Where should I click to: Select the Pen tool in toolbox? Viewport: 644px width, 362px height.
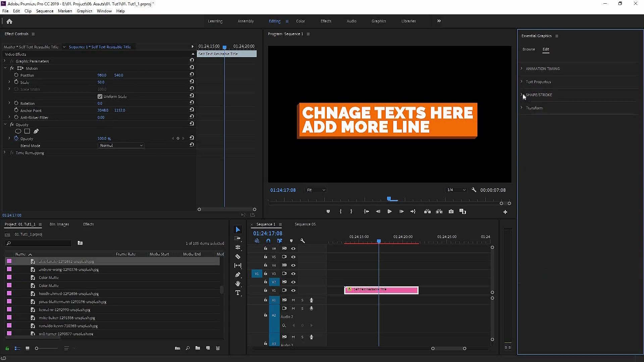pos(238,275)
